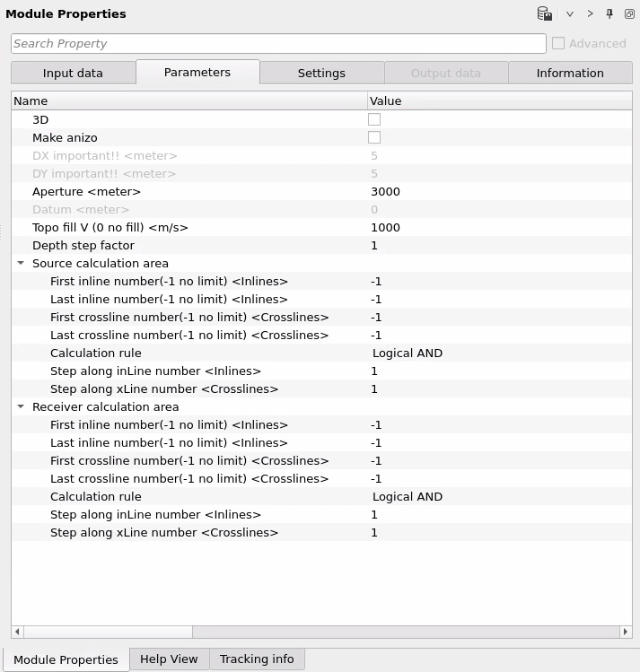This screenshot has width=640, height=672.
Task: Select Module Properties bottom tab
Action: [66, 659]
